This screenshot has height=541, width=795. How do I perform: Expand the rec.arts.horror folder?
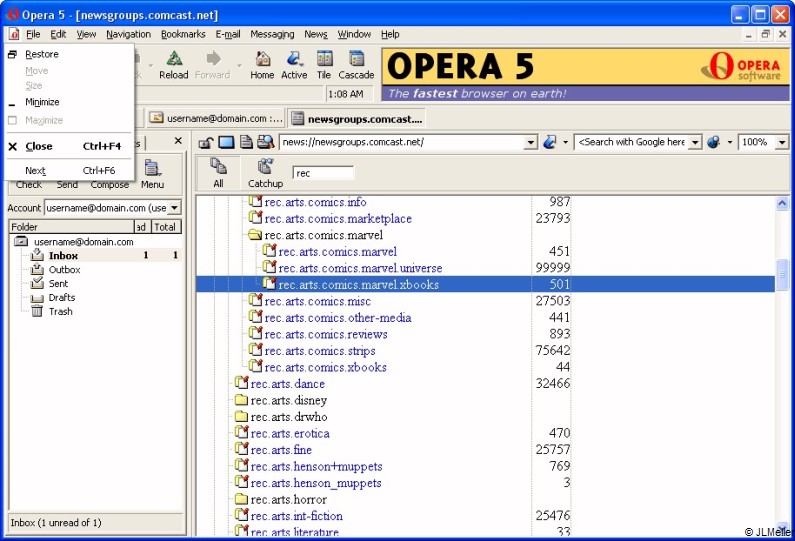(x=241, y=499)
